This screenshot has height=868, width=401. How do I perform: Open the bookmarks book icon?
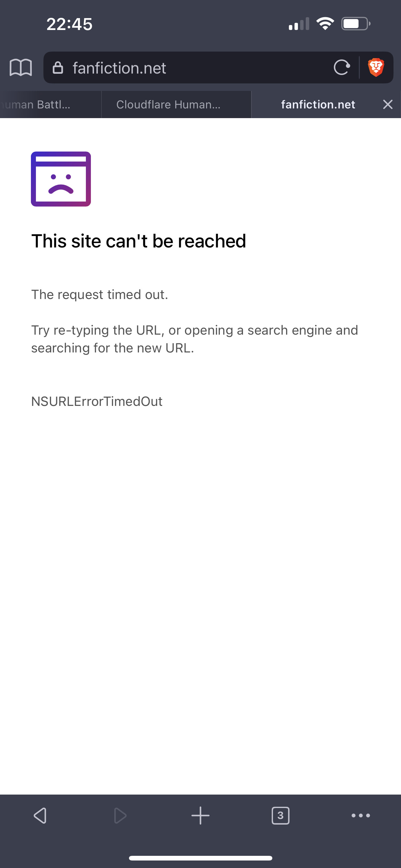click(x=21, y=67)
